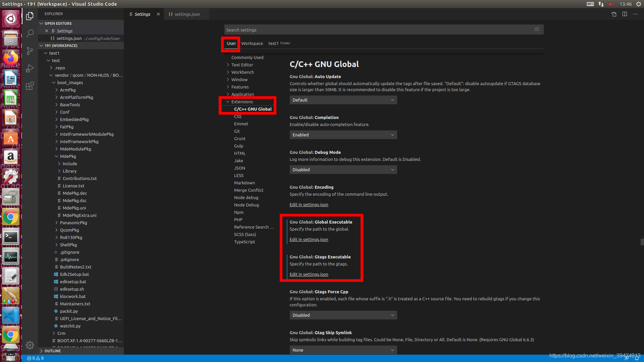The image size is (644, 362).
Task: Open Source Control view in activity bar
Action: 30,51
